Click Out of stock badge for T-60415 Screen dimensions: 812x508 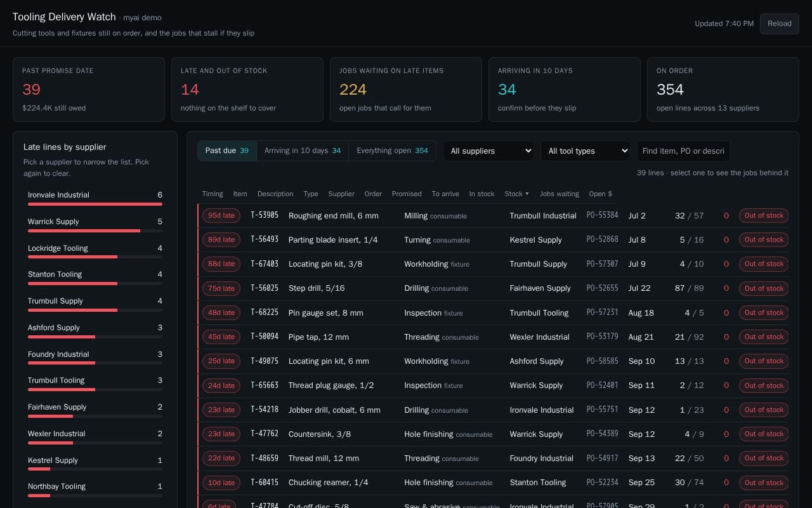click(764, 483)
